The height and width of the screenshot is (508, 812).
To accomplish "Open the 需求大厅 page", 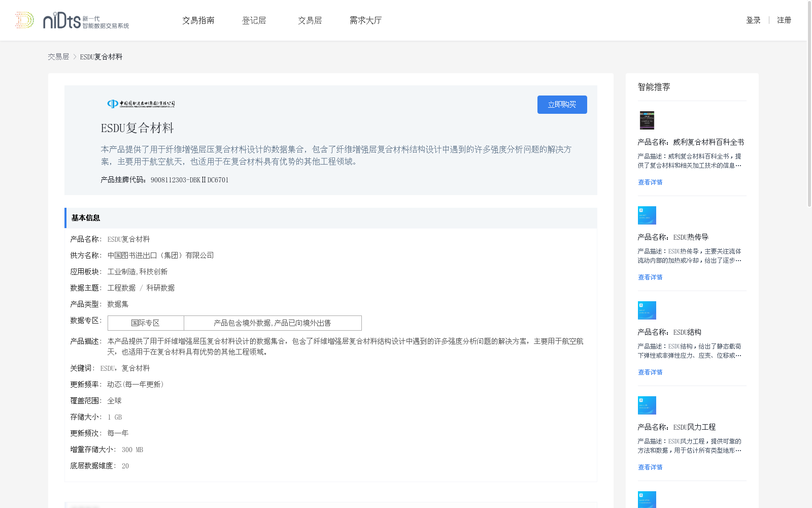I will pos(365,20).
